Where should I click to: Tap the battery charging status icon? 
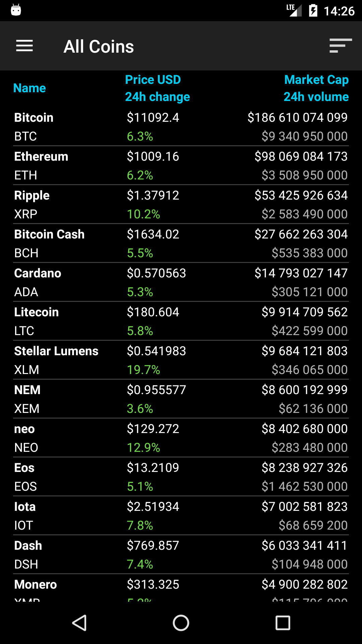point(313,11)
